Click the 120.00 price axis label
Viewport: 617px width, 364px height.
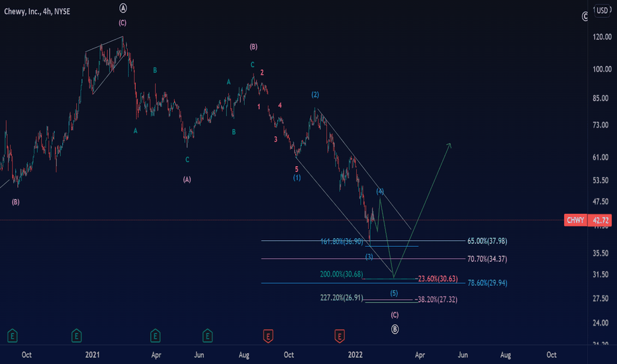click(602, 37)
